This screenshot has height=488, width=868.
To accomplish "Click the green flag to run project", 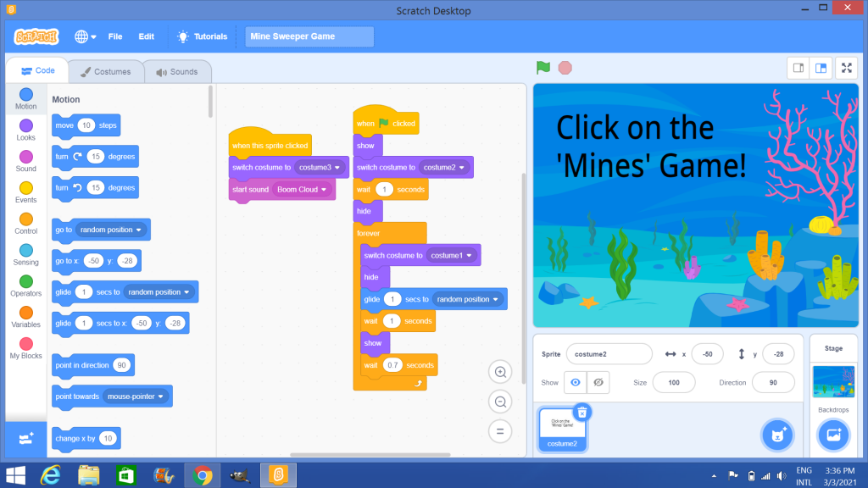I will (x=543, y=68).
